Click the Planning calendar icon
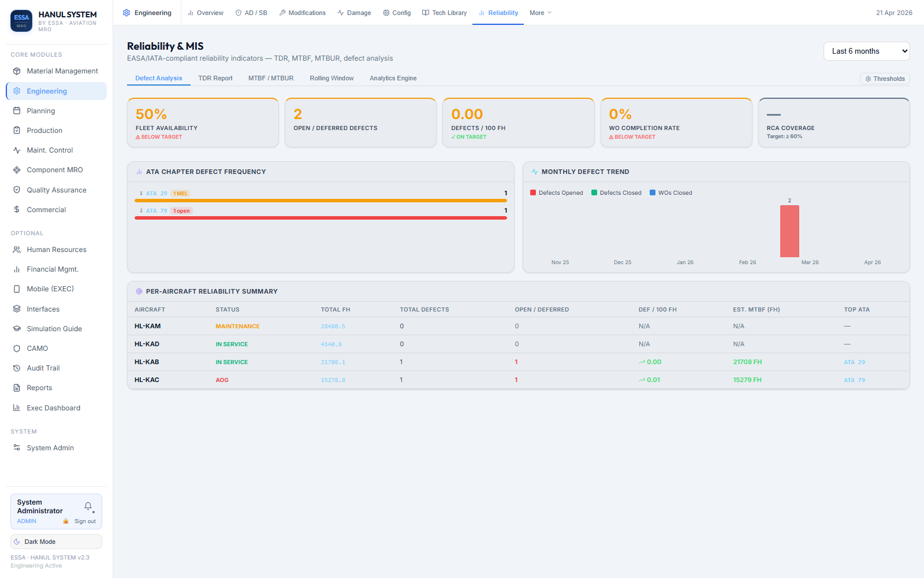The image size is (924, 578). pyautogui.click(x=17, y=111)
